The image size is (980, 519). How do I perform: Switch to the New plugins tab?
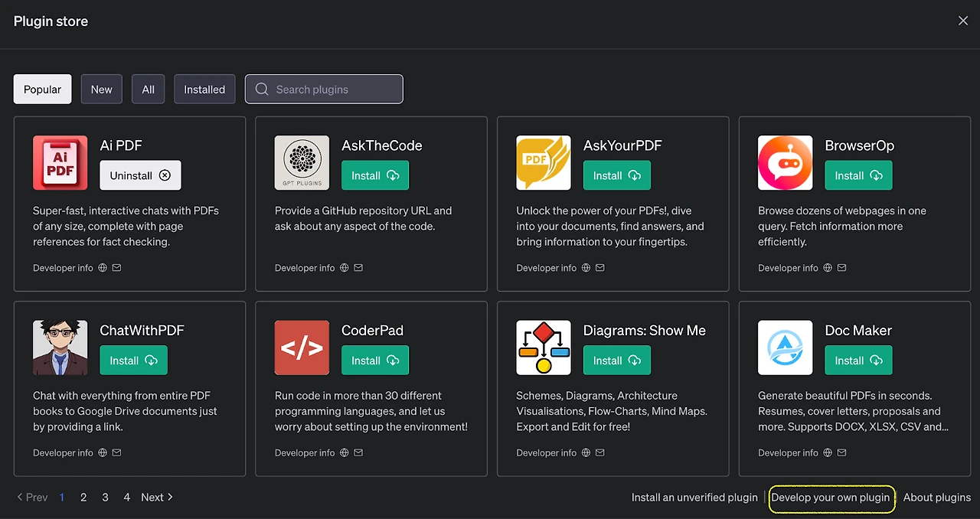pos(101,90)
